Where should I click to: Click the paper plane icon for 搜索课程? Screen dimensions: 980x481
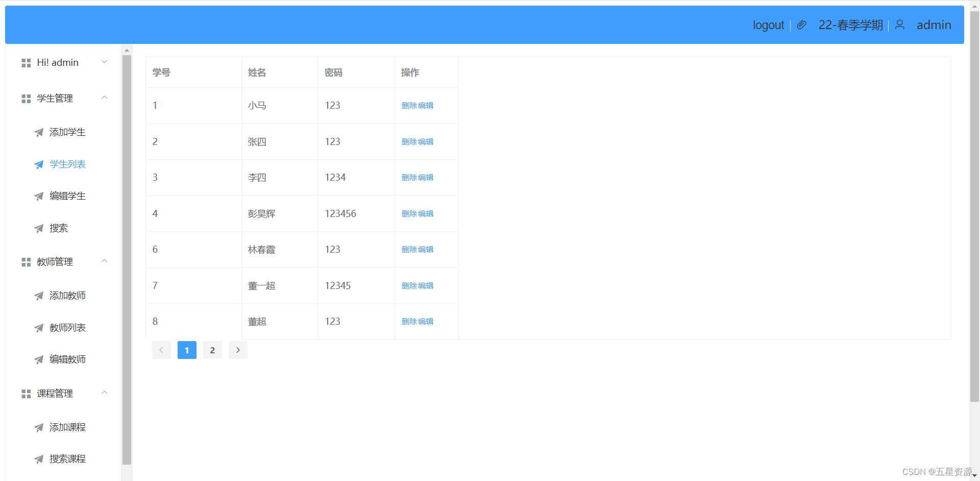[x=39, y=459]
